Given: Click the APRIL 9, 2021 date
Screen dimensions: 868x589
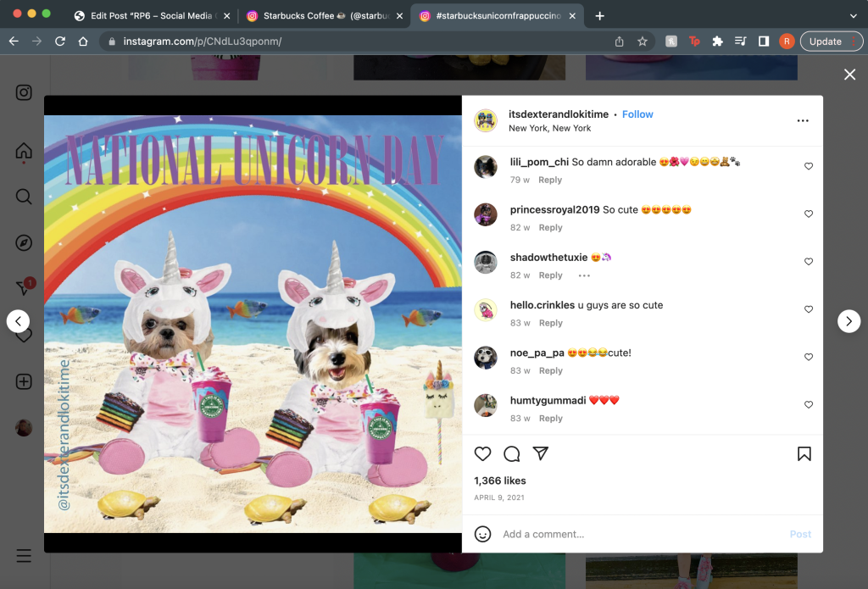Looking at the screenshot, I should 498,497.
